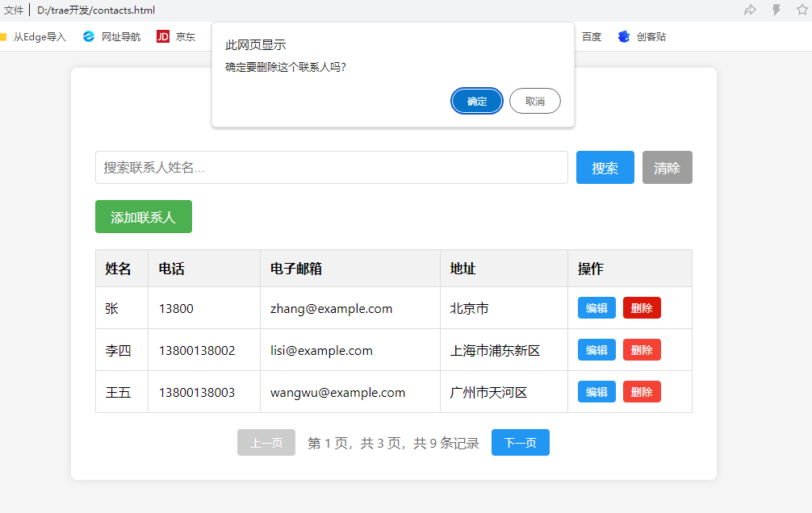Viewport: 812px width, 513px height.
Task: Open the 京东 bookmark
Action: (x=176, y=37)
